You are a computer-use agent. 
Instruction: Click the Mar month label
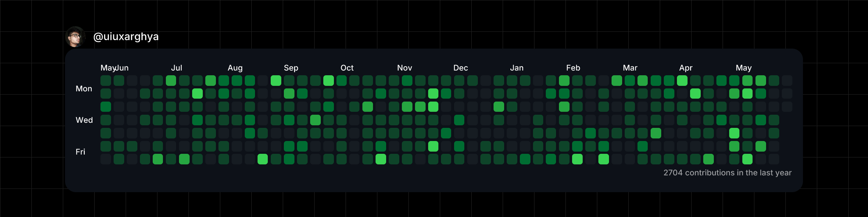coord(630,68)
